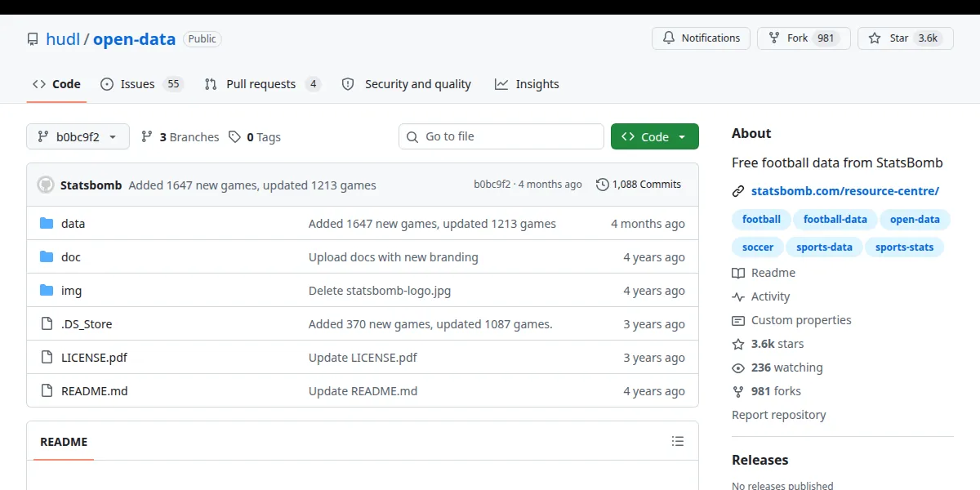Viewport: 980px width, 490px height.
Task: Open commit 'Upload docs with new branding'
Action: tap(394, 257)
